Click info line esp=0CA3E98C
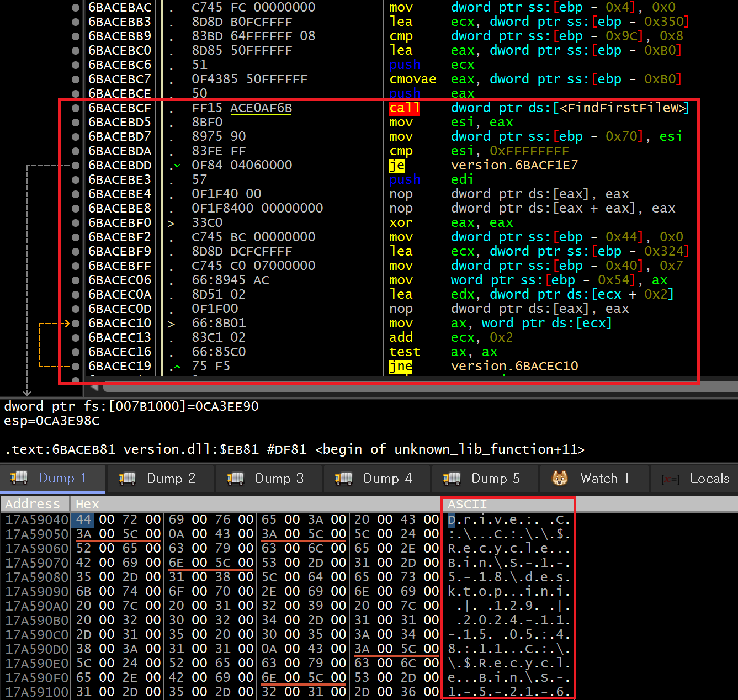The image size is (738, 700). click(52, 421)
